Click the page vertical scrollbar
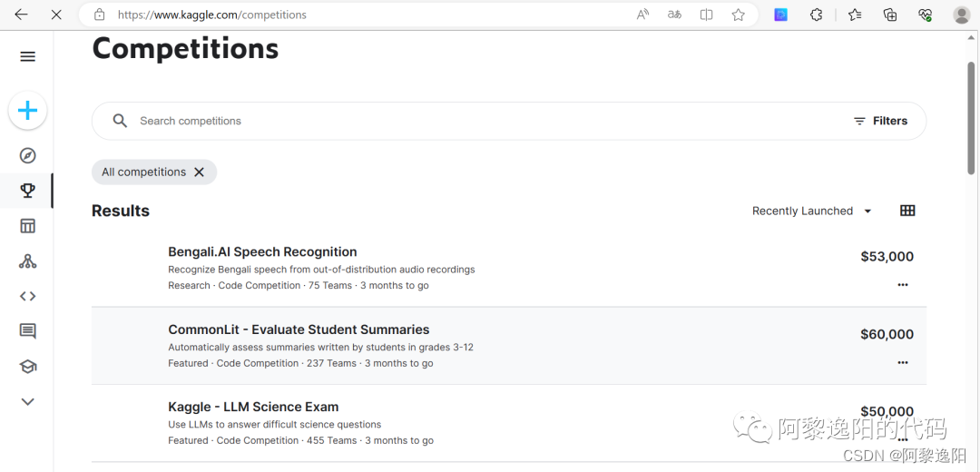 coord(971,117)
